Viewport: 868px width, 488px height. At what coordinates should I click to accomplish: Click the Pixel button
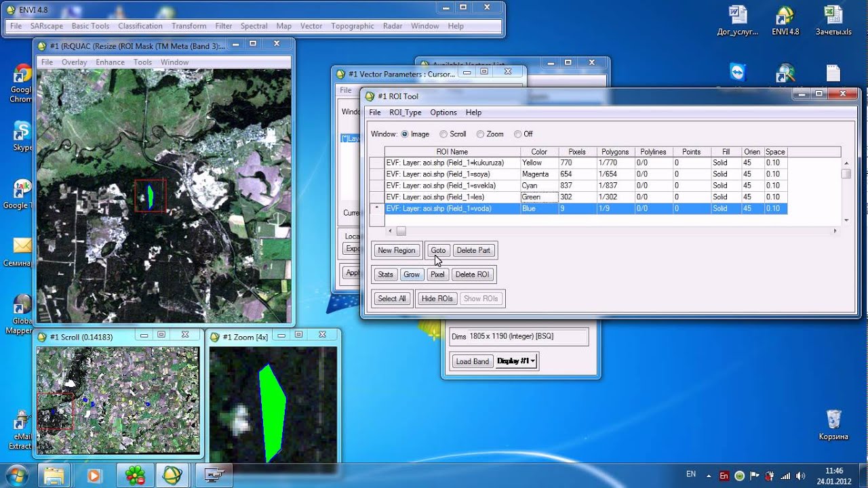tap(437, 274)
